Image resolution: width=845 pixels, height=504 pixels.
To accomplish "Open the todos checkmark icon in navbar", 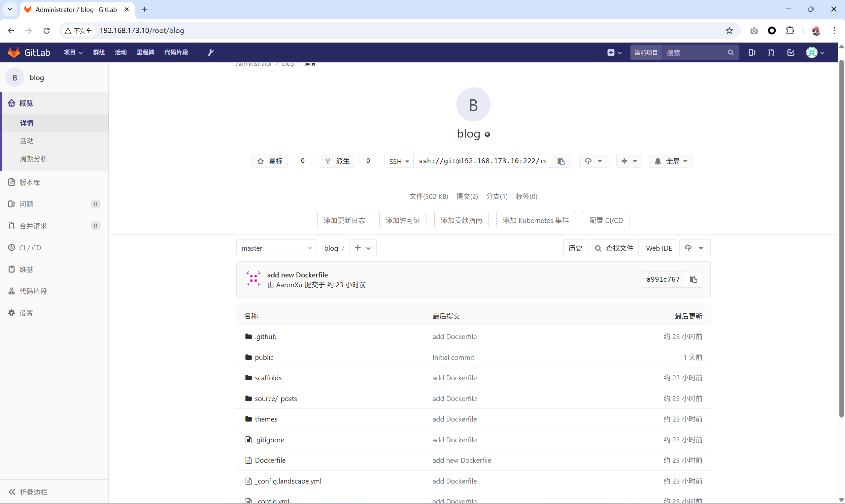I will (791, 52).
